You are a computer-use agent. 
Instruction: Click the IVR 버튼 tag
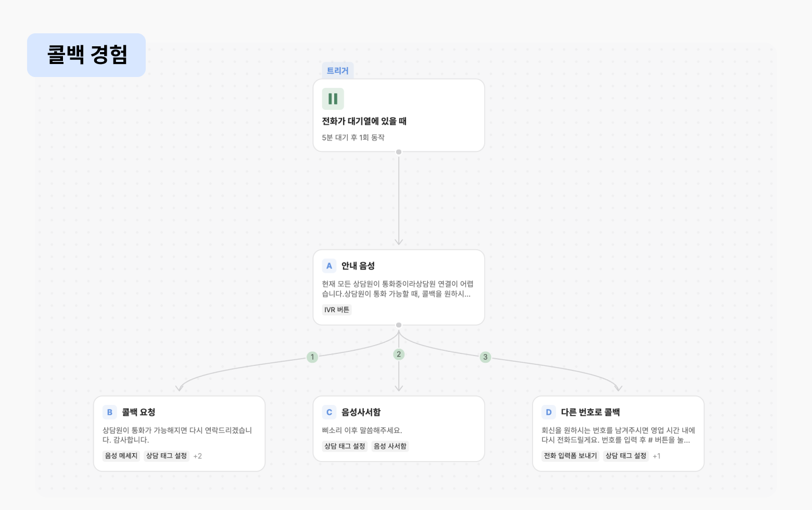click(337, 310)
